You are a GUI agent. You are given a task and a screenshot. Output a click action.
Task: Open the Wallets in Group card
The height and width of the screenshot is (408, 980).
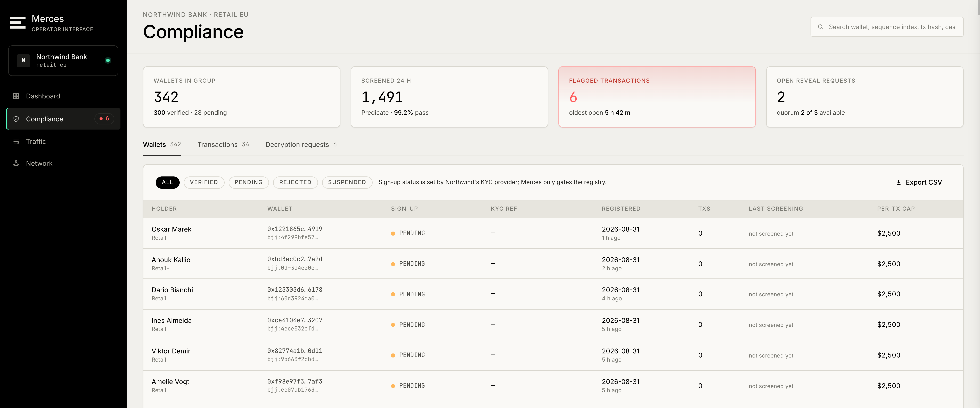click(242, 97)
